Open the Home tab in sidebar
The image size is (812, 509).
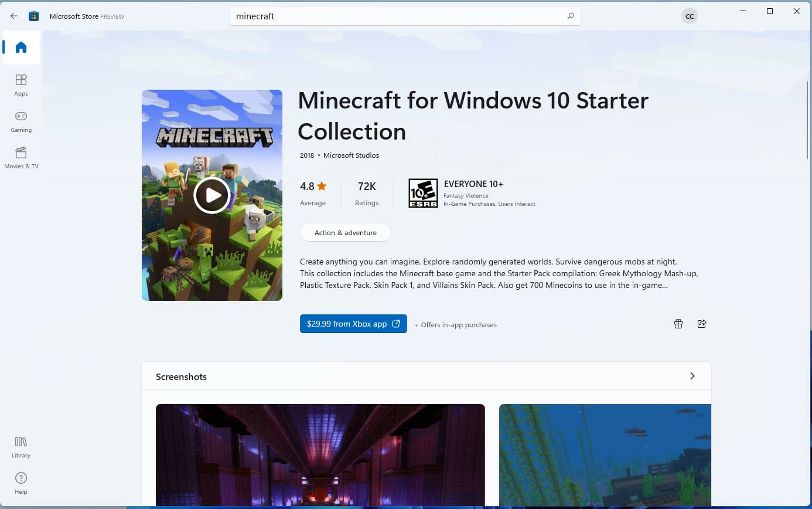point(21,47)
